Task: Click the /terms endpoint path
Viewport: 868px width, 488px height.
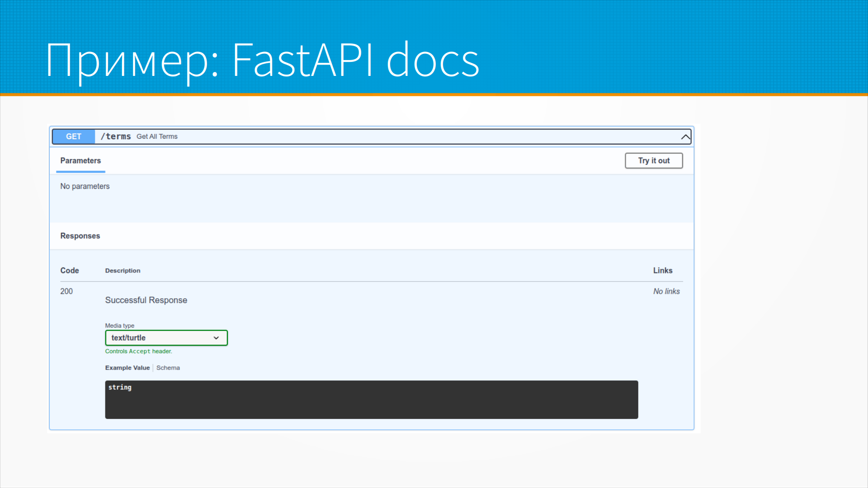Action: point(116,136)
